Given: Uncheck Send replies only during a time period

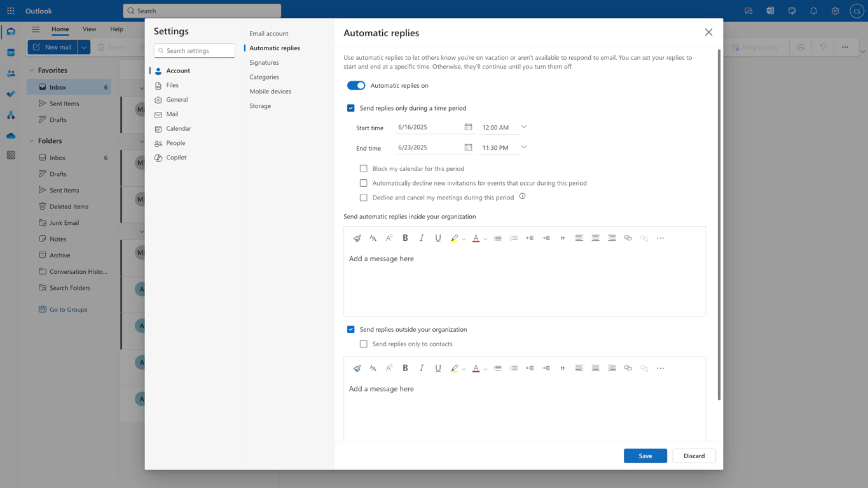Looking at the screenshot, I should coord(350,108).
